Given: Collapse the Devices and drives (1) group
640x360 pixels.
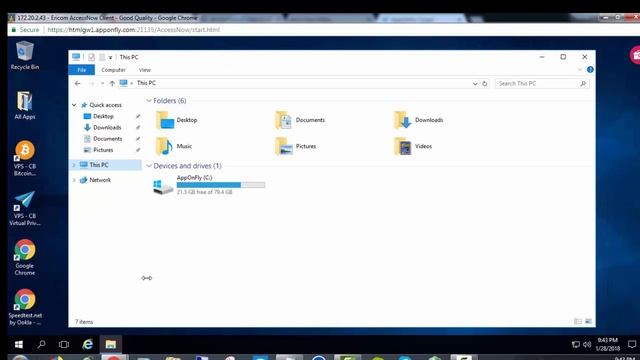Looking at the screenshot, I should [x=149, y=166].
